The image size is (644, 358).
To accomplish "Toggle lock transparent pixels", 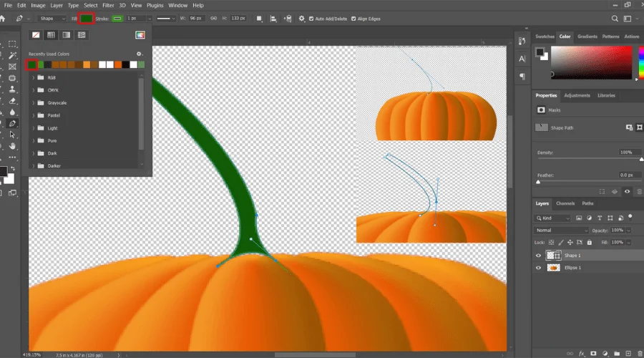I will pyautogui.click(x=551, y=243).
